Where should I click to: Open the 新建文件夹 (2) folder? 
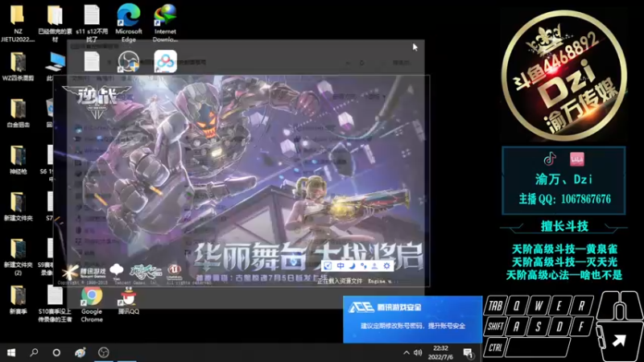[x=18, y=257]
